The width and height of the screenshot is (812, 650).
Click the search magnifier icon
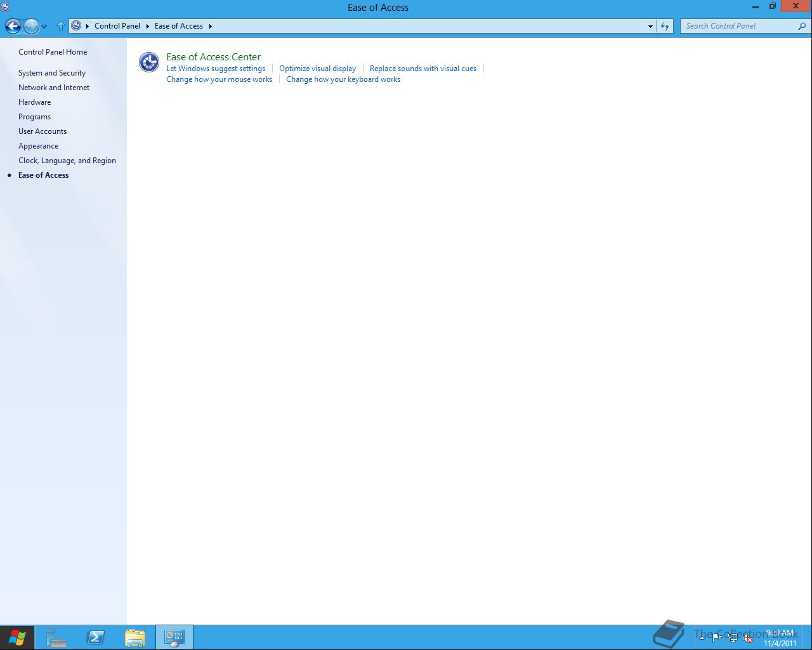coord(802,26)
